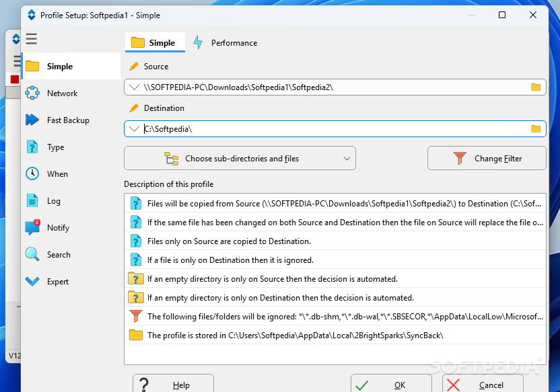This screenshot has height=392, width=560.
Task: Select 'The following files/folders will be ignored' row
Action: click(335, 317)
